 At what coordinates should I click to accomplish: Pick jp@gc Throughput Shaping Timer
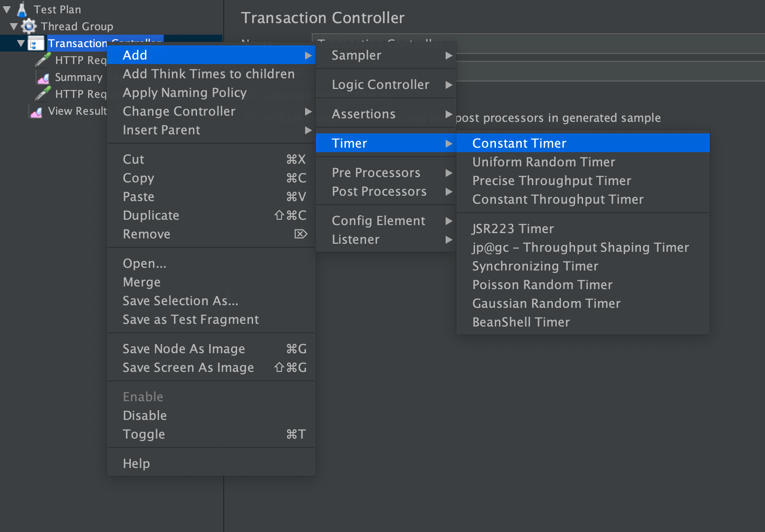coord(580,247)
